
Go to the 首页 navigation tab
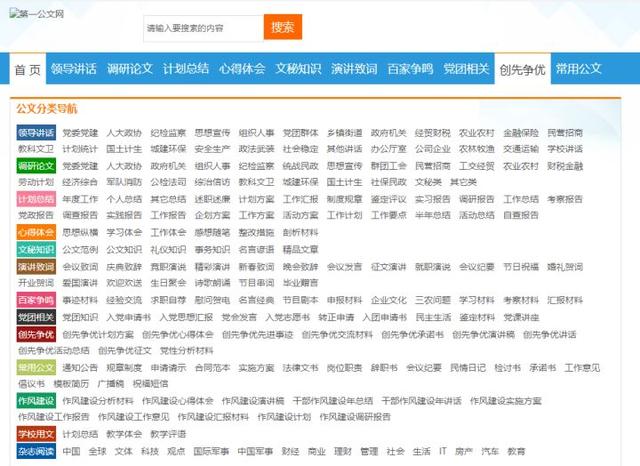[28, 69]
